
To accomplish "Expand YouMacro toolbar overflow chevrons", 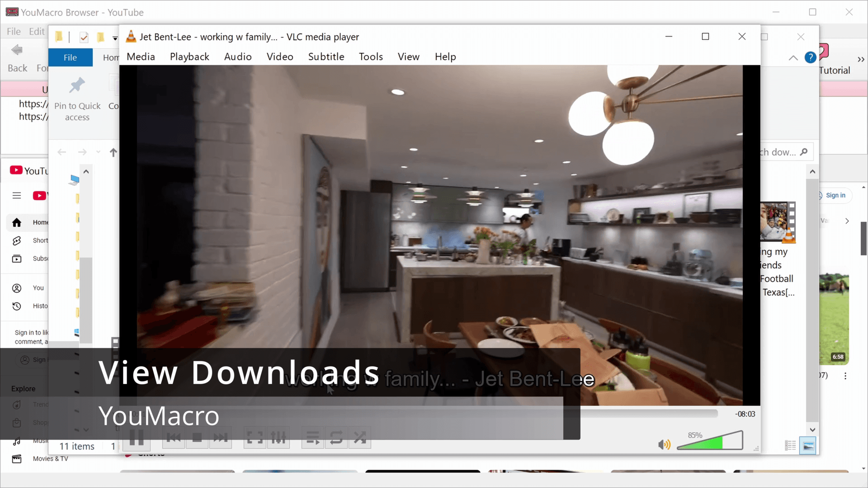I will coord(861,59).
